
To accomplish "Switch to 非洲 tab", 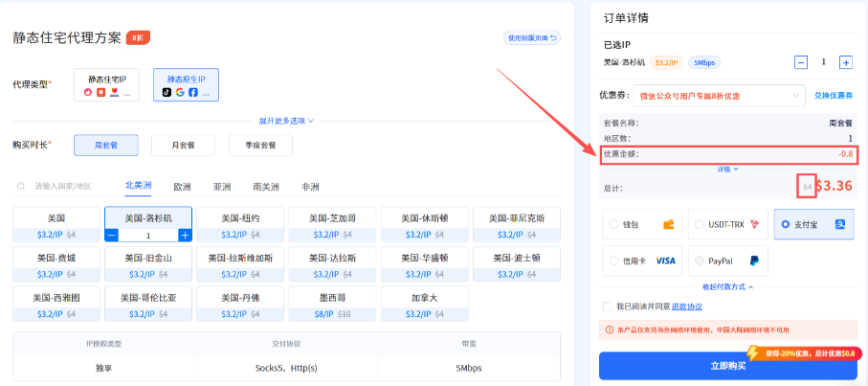I will click(310, 187).
